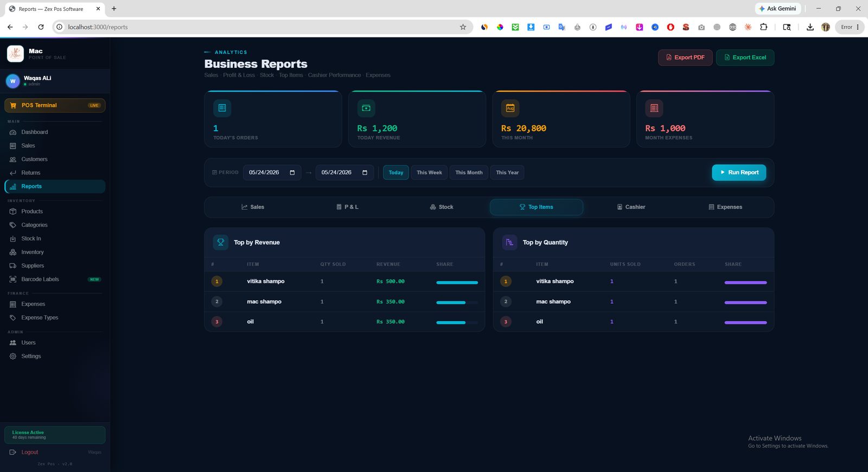This screenshot has height=472, width=868.
Task: Select the This Week period filter
Action: tap(429, 173)
